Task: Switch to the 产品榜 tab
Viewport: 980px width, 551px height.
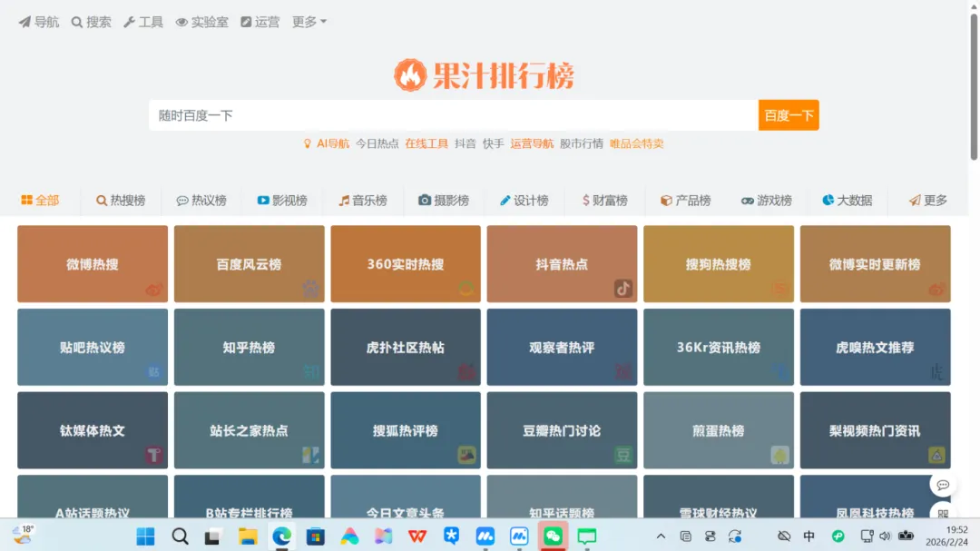Action: coord(686,200)
